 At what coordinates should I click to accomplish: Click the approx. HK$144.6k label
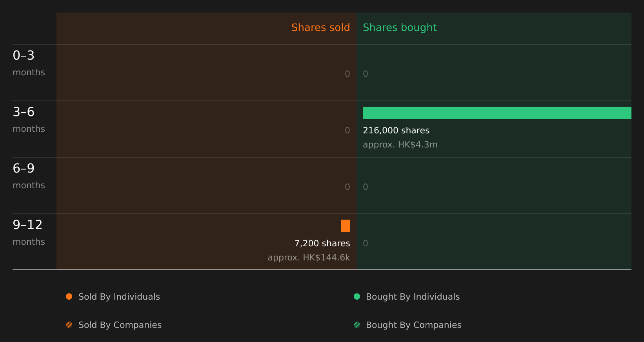pos(309,258)
